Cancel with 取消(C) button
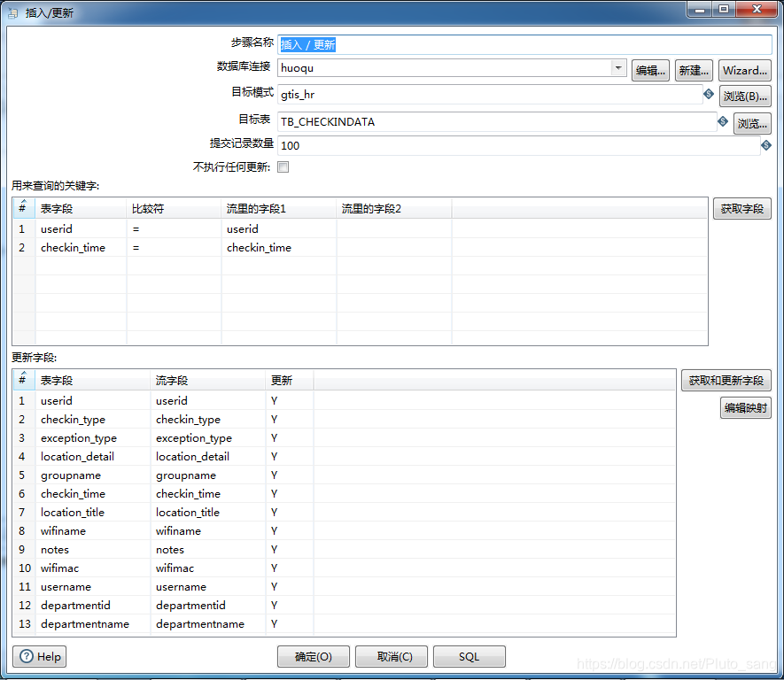Viewport: 784px width, 680px height. tap(392, 656)
